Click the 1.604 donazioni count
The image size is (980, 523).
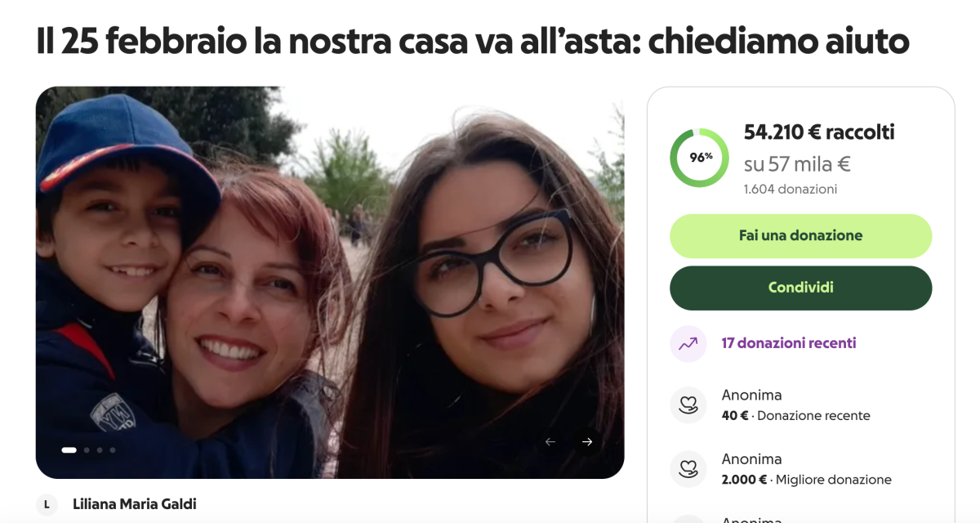point(791,190)
